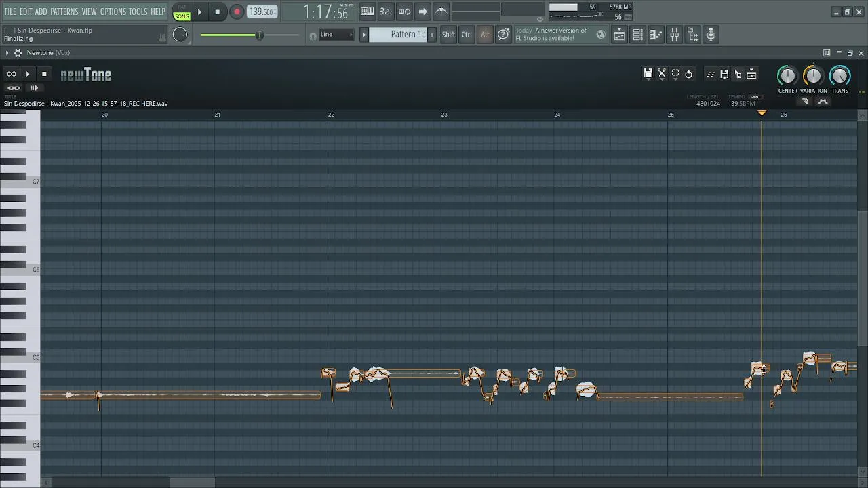Toggle the metronome icon
868x488 pixels.
[x=441, y=11]
